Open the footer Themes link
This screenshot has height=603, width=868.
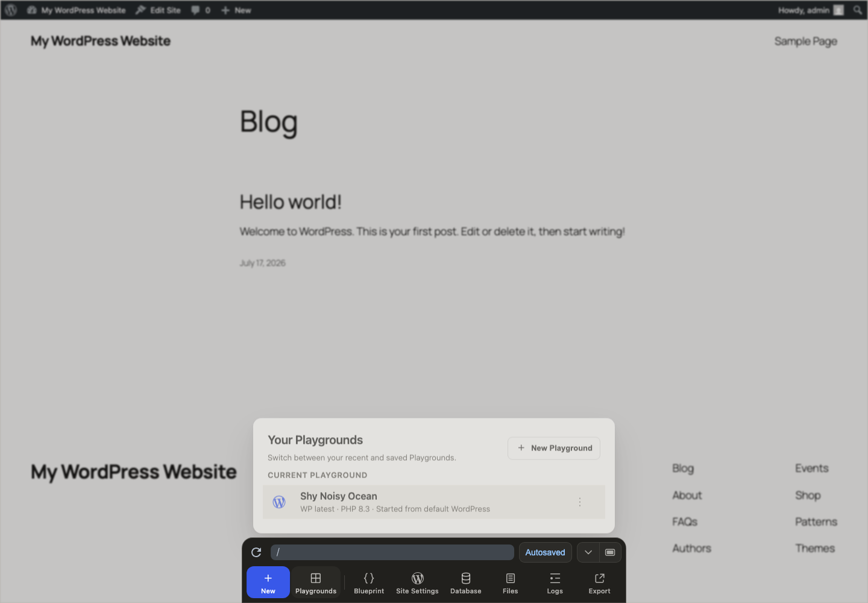[x=815, y=548]
